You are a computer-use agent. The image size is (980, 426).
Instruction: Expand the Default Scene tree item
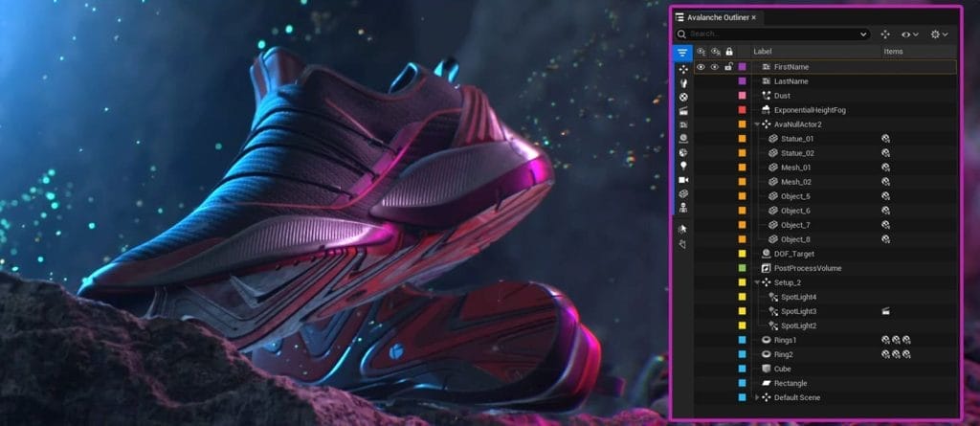[x=757, y=397]
